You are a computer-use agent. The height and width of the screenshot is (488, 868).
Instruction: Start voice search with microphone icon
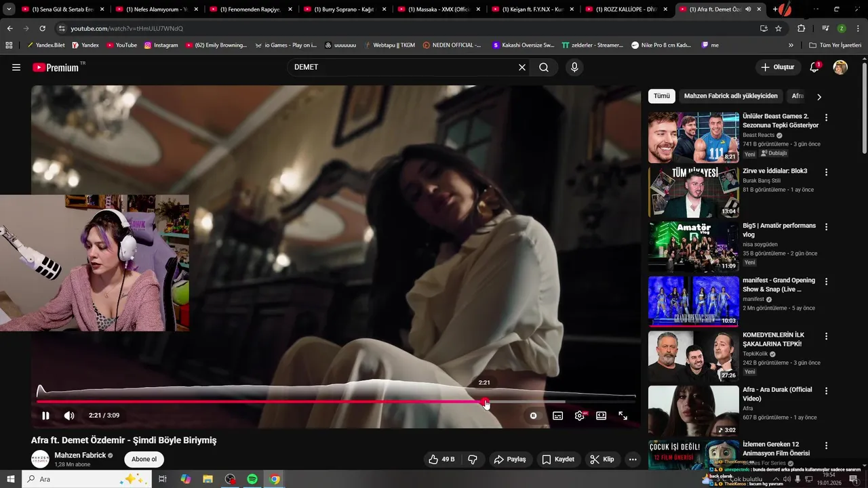(574, 67)
